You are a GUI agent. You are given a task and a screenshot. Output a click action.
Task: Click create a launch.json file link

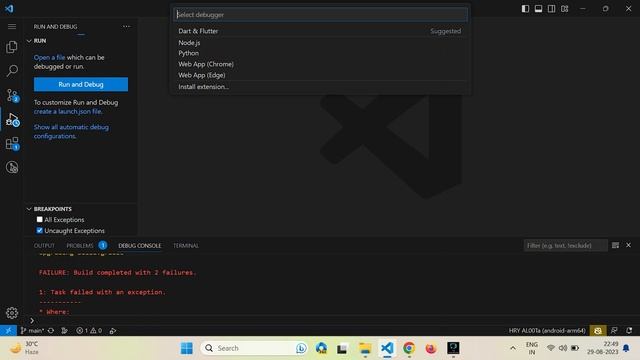[x=68, y=111]
